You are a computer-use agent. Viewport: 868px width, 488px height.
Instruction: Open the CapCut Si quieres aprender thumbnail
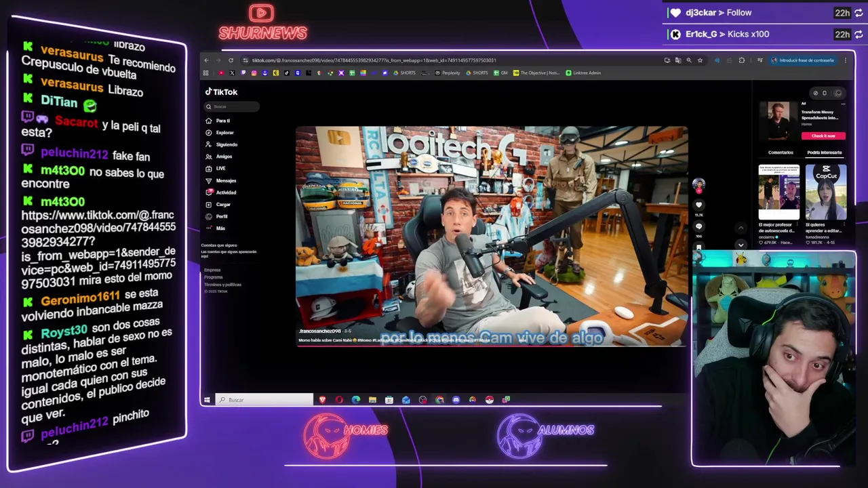[x=825, y=192]
